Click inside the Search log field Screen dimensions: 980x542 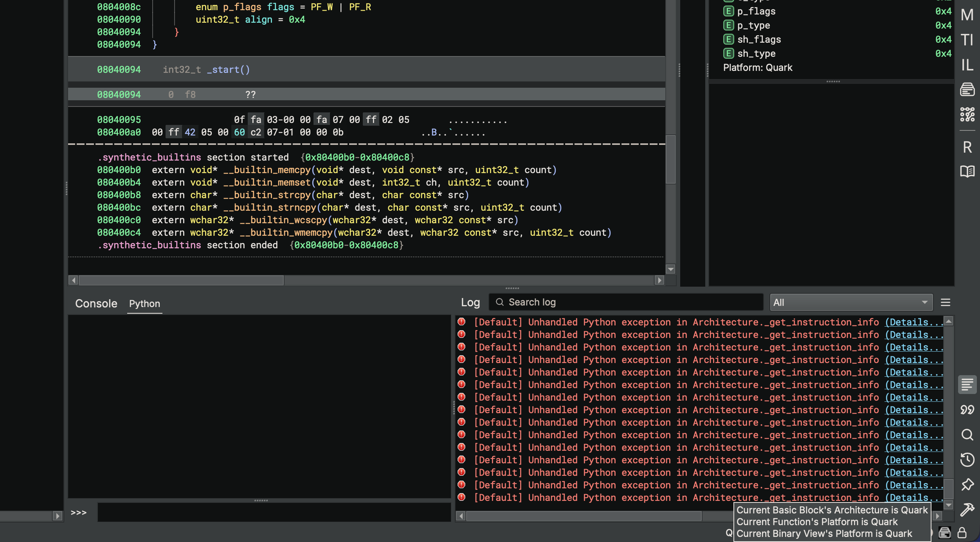coord(625,302)
